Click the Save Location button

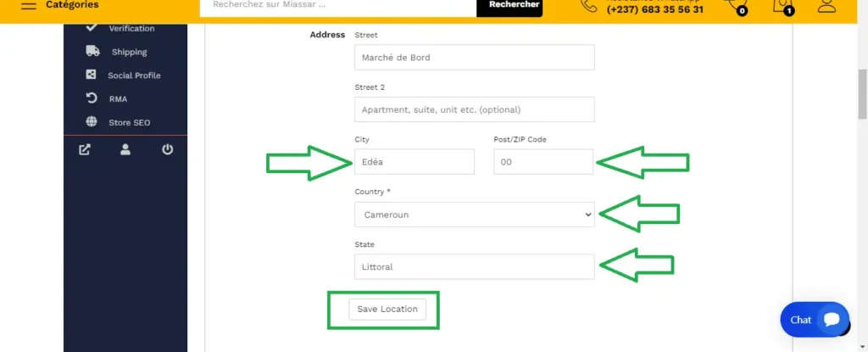[387, 309]
